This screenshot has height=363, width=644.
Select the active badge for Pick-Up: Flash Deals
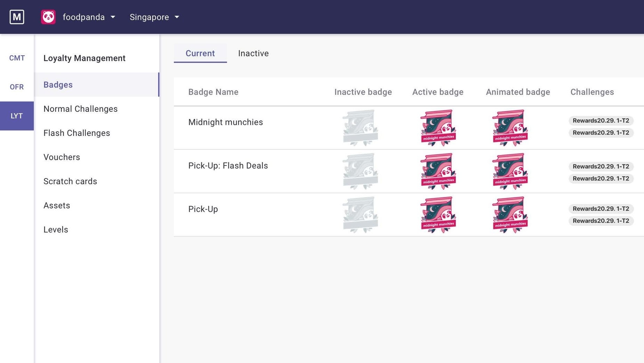coord(438,171)
